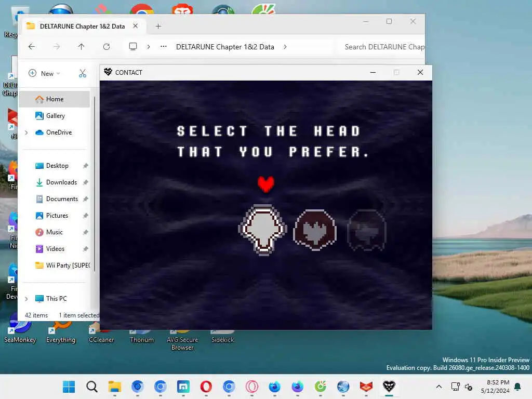Launch pink-ringed Opera GX from the taskbar
Screen dimensions: 532x399
[x=252, y=387]
